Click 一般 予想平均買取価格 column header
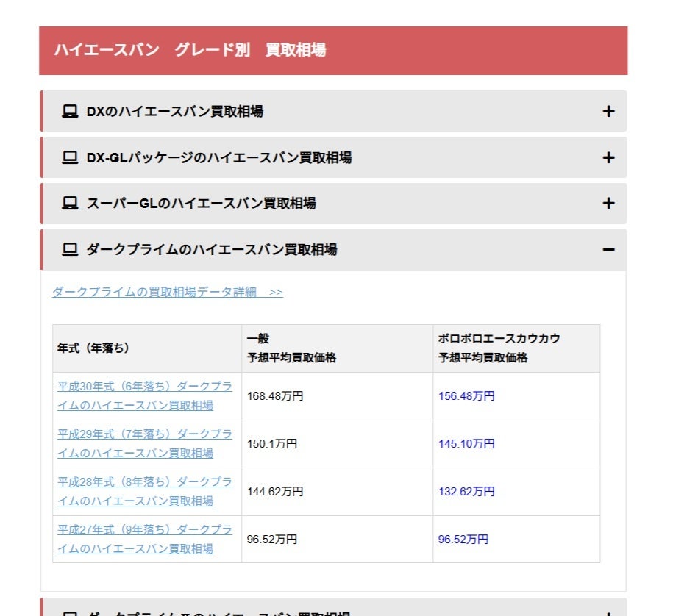Image resolution: width=698 pixels, height=616 pixels. click(337, 348)
